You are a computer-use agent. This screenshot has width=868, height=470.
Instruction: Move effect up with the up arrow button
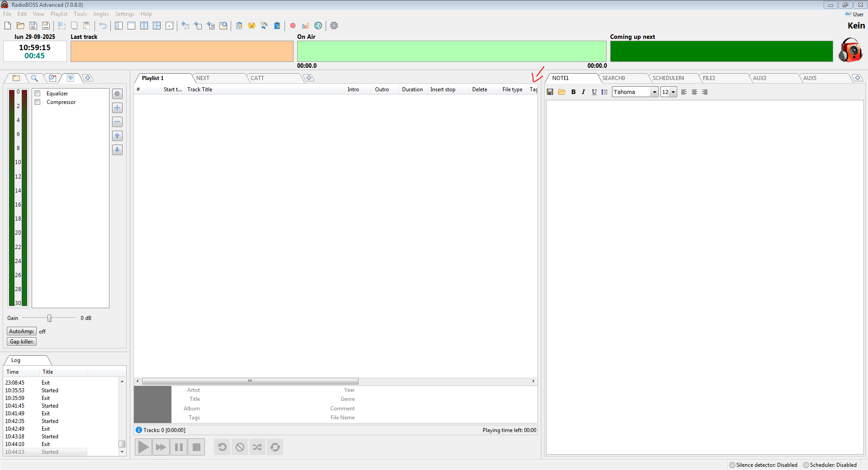(117, 136)
